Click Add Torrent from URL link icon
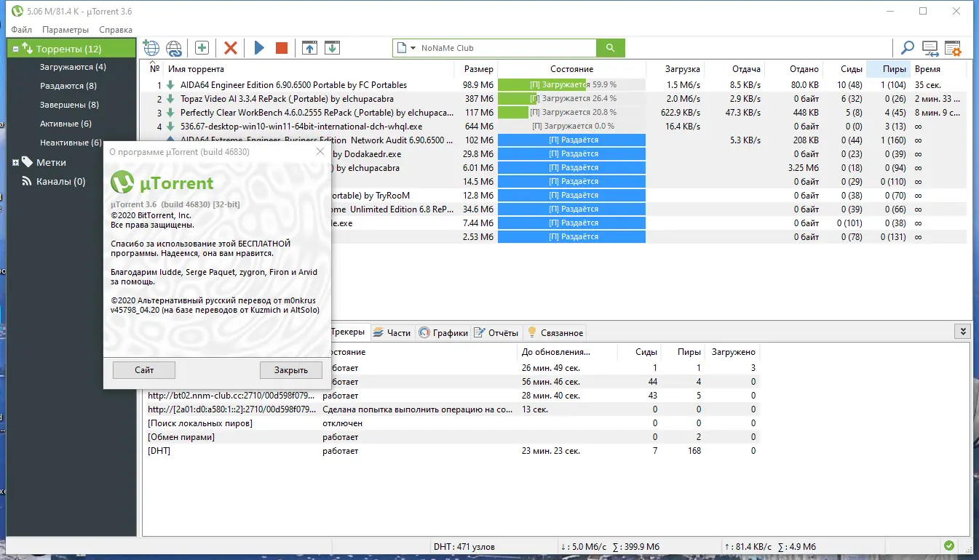Viewport: 979px width, 560px height. click(x=174, y=48)
